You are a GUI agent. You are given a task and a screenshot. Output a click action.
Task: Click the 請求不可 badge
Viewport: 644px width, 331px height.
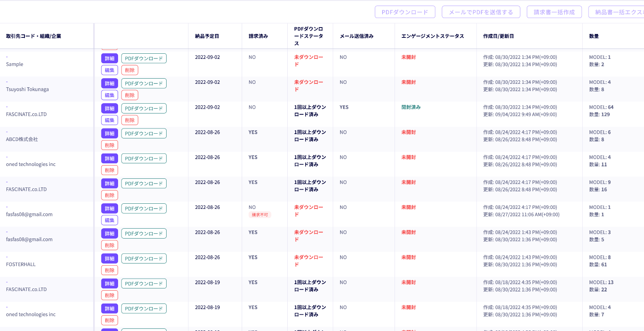coord(260,215)
